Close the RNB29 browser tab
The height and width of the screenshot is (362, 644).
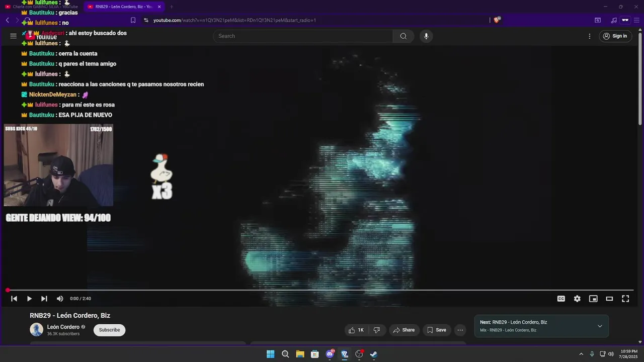point(159,7)
